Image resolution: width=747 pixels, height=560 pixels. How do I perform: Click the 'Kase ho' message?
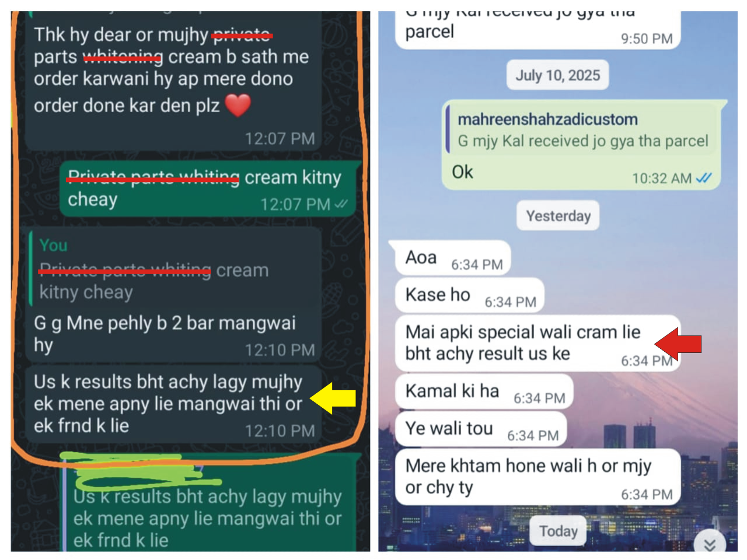(469, 295)
